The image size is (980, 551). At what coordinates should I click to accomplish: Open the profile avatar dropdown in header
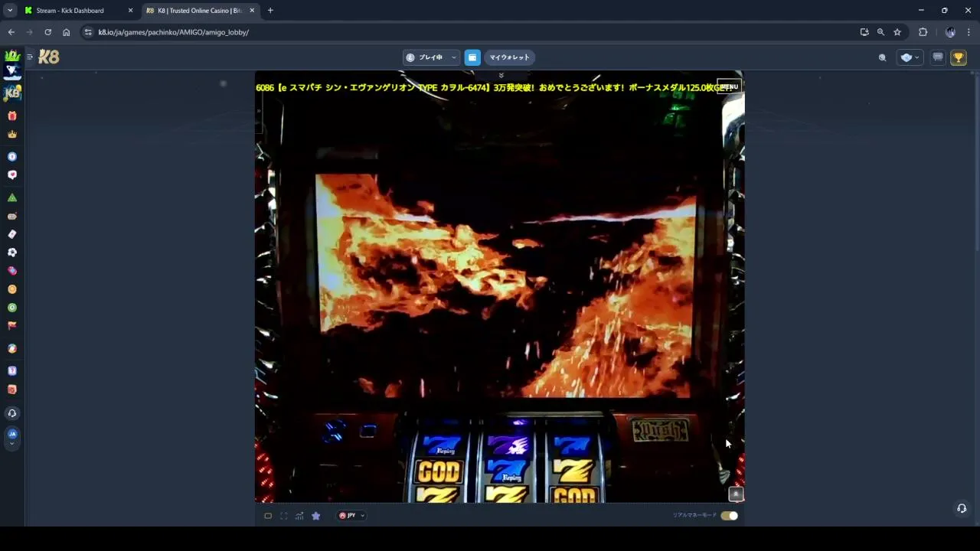(910, 57)
